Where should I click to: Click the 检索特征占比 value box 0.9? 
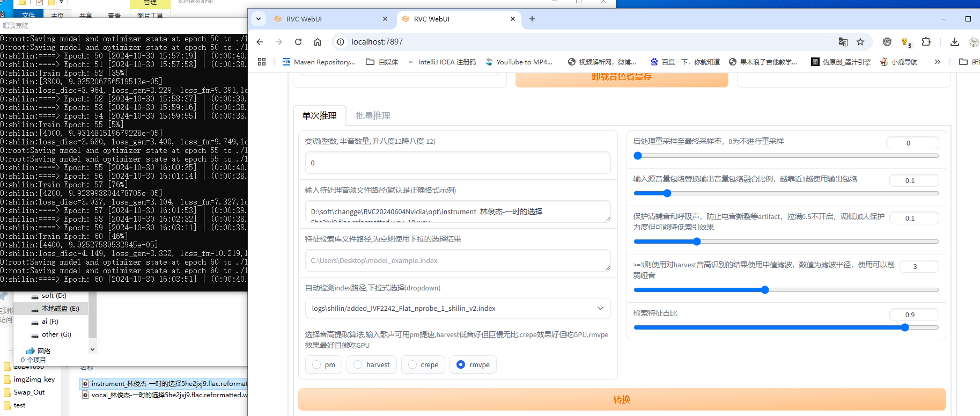pyautogui.click(x=914, y=315)
